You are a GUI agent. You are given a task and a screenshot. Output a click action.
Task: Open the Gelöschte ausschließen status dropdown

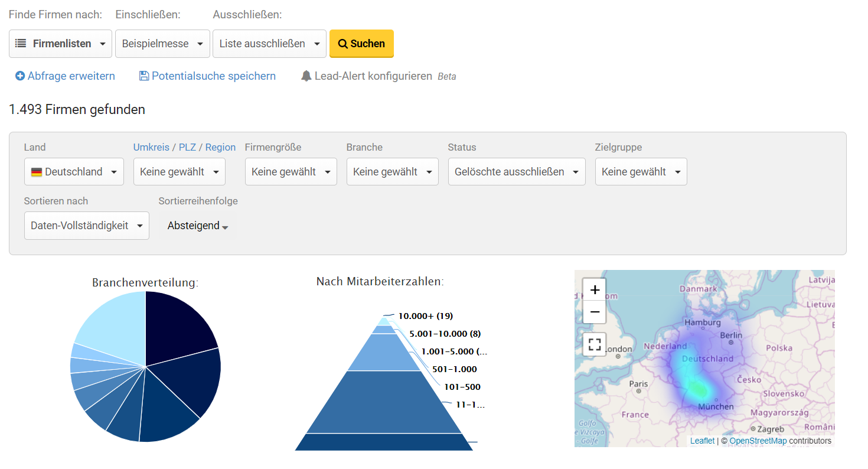tap(516, 172)
